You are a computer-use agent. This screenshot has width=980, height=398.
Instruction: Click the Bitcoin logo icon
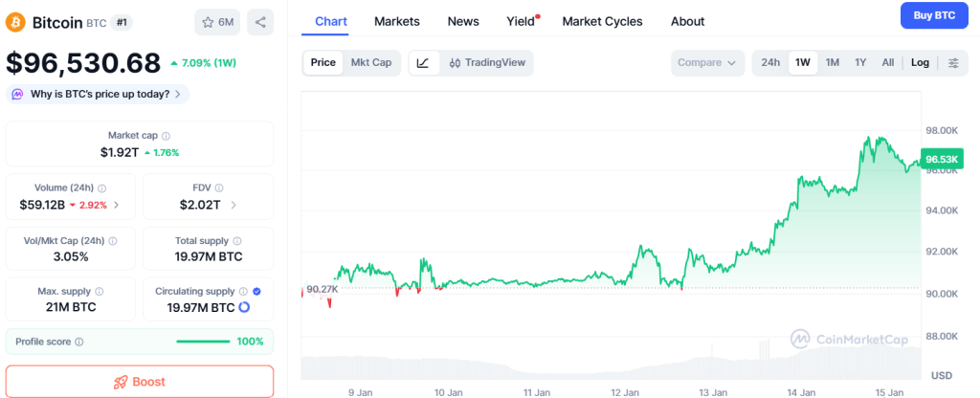pyautogui.click(x=16, y=22)
